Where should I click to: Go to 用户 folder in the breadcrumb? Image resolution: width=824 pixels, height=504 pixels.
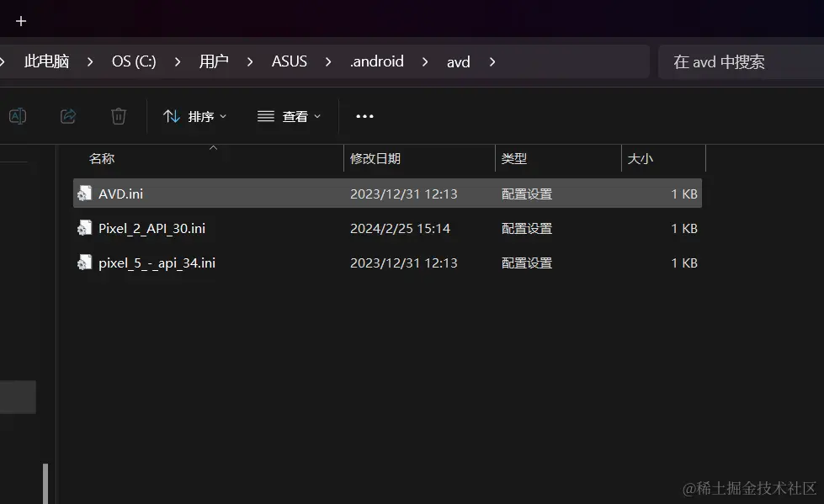(x=213, y=61)
